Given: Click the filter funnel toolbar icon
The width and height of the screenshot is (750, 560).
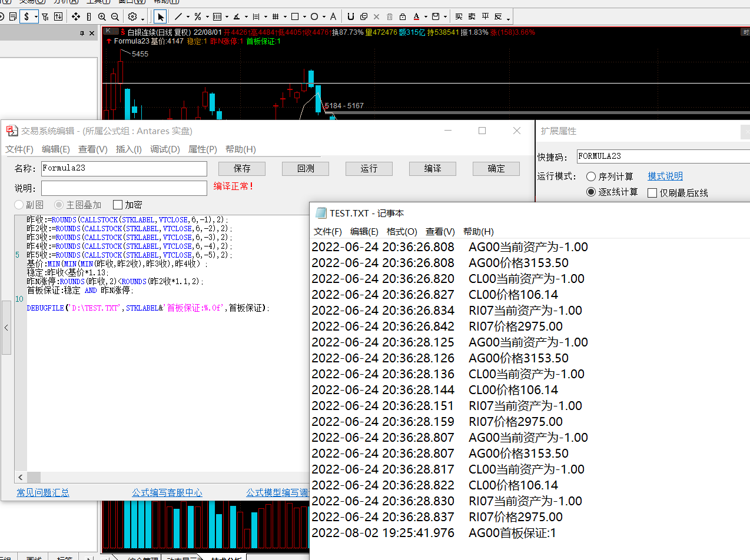Looking at the screenshot, I should 46,17.
